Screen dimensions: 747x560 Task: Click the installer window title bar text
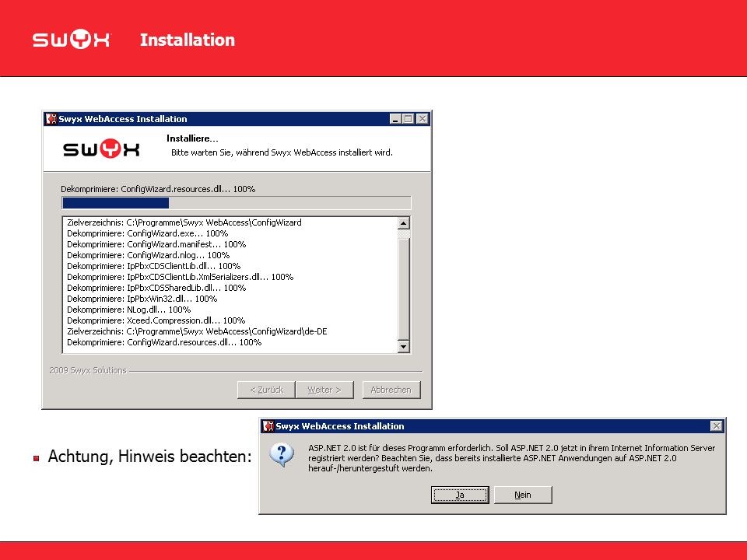123,119
